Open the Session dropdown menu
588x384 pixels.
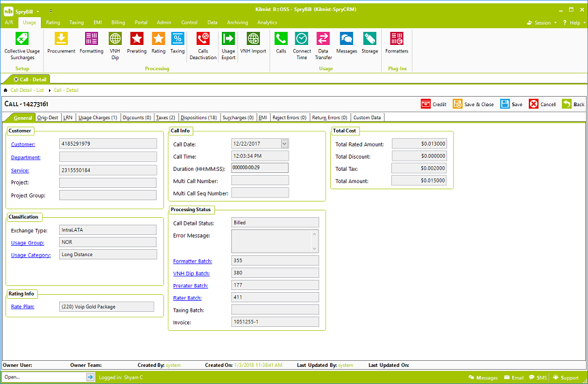(x=542, y=22)
